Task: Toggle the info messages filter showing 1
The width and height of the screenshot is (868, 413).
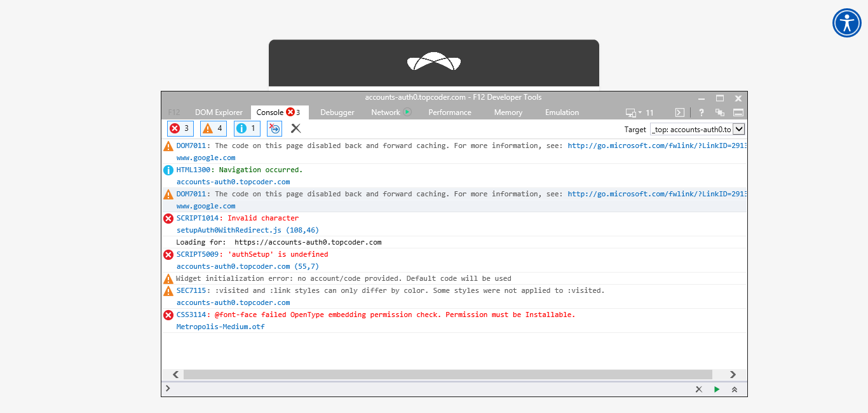Action: pos(247,128)
